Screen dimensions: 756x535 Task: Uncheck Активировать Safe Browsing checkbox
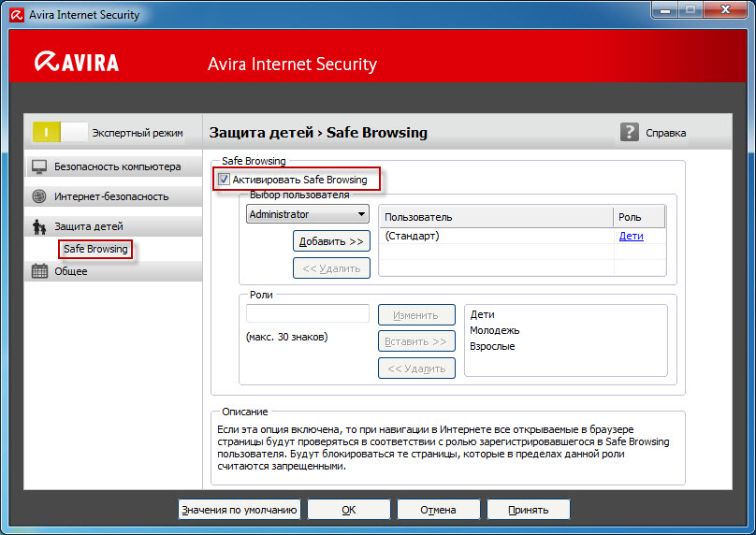coord(224,180)
